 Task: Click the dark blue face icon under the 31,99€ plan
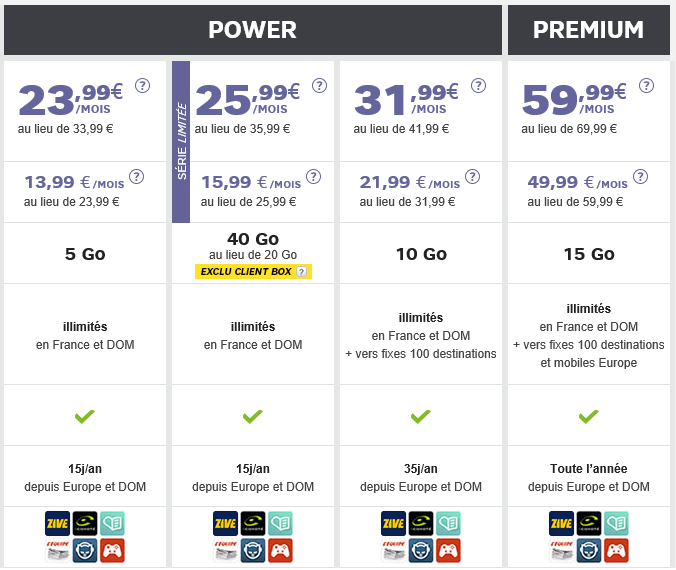click(x=421, y=549)
